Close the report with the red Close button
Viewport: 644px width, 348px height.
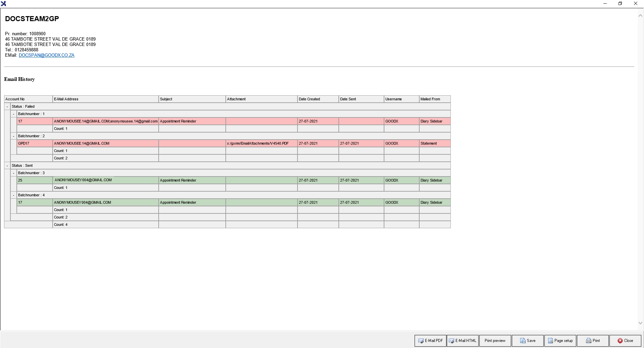[625, 341]
